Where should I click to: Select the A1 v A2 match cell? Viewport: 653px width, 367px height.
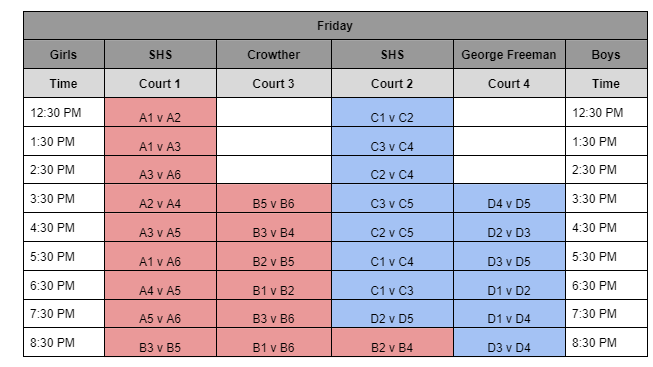tap(160, 112)
